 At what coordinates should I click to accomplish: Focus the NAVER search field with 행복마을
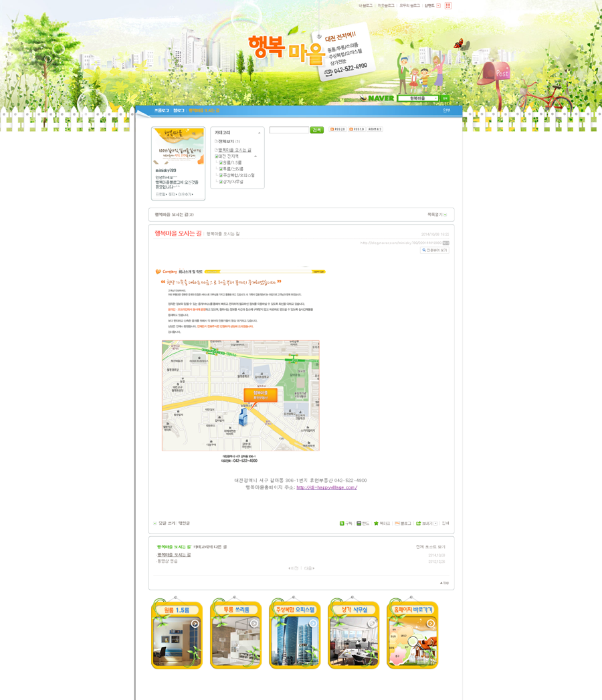(x=418, y=98)
